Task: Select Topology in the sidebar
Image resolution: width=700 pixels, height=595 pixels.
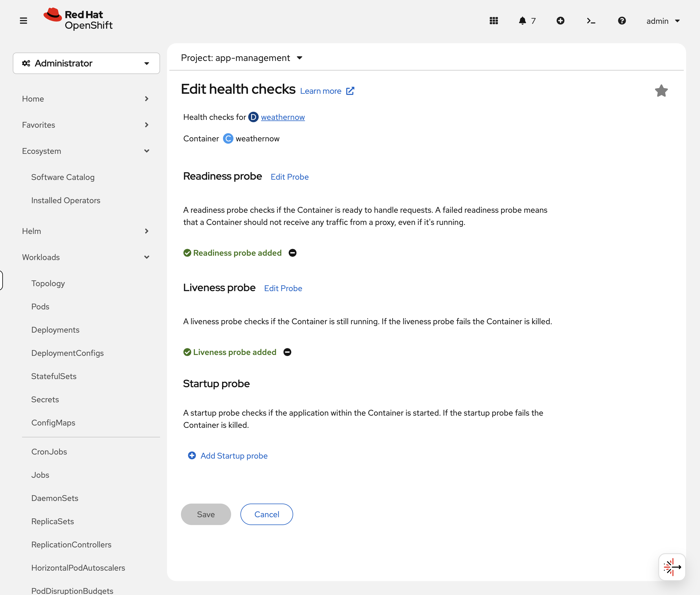Action: coord(48,283)
